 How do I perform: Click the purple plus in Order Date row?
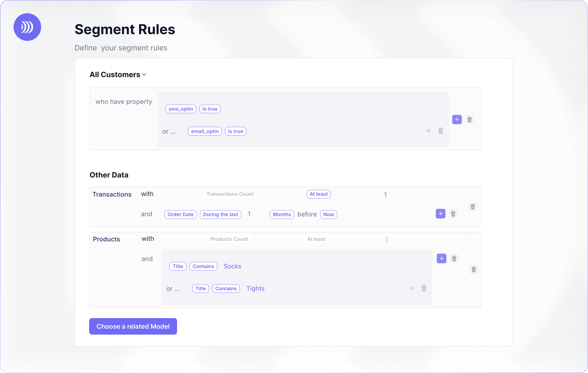pos(440,214)
